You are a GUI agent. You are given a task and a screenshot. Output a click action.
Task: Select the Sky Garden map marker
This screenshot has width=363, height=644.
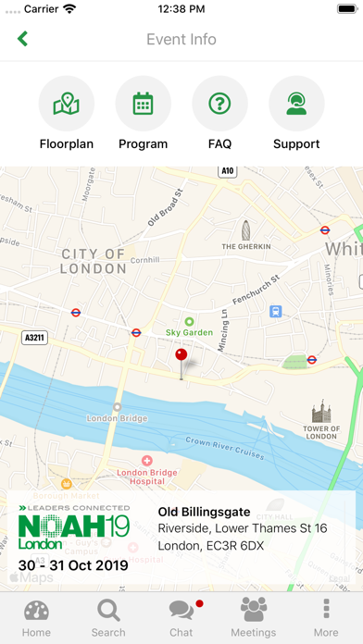(x=189, y=322)
